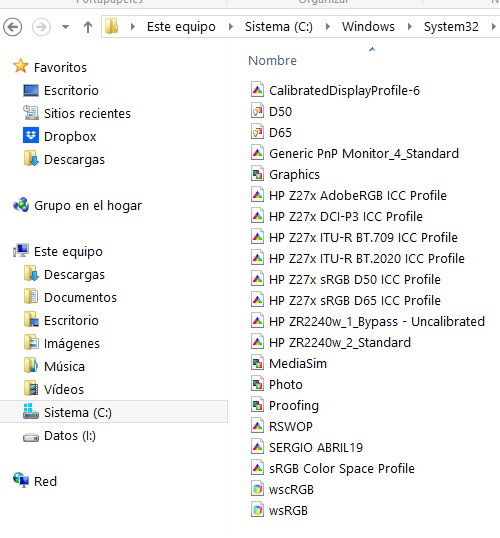500x538 pixels.
Task: Click the Grupo en el hogar icon
Action: pyautogui.click(x=21, y=205)
